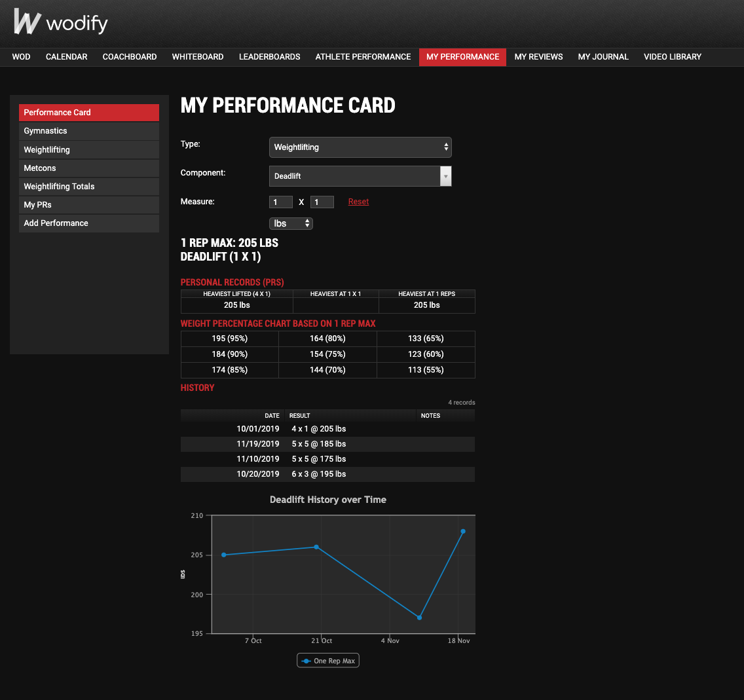Select the 10/20/2019 history row
744x700 pixels.
pyautogui.click(x=327, y=474)
